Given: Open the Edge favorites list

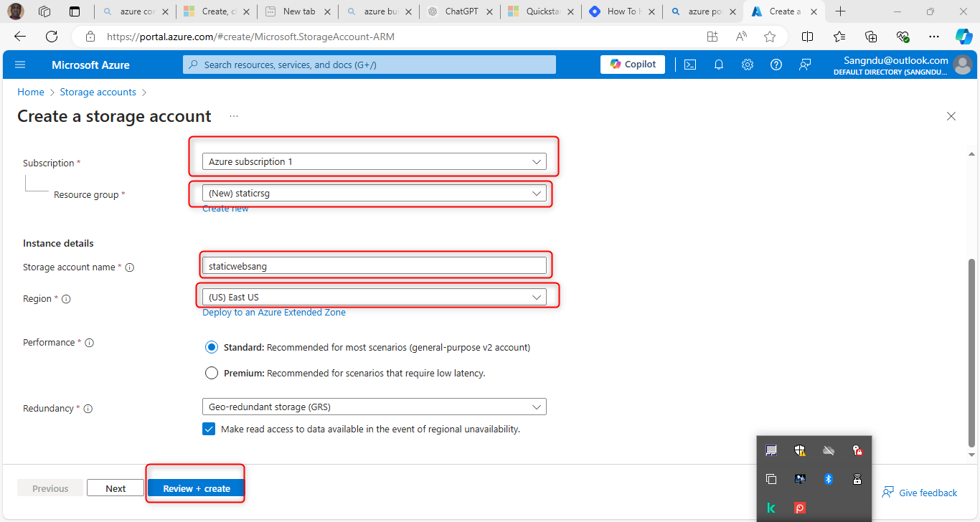Looking at the screenshot, I should [x=839, y=37].
